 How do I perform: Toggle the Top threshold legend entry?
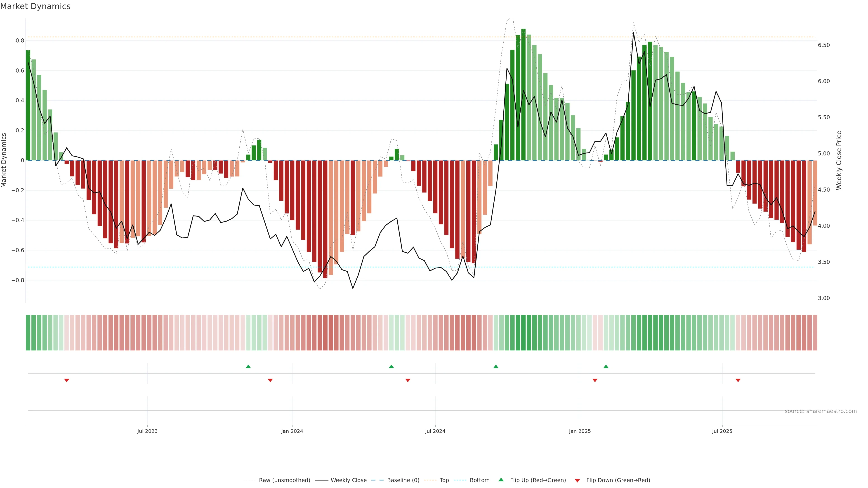tap(444, 480)
